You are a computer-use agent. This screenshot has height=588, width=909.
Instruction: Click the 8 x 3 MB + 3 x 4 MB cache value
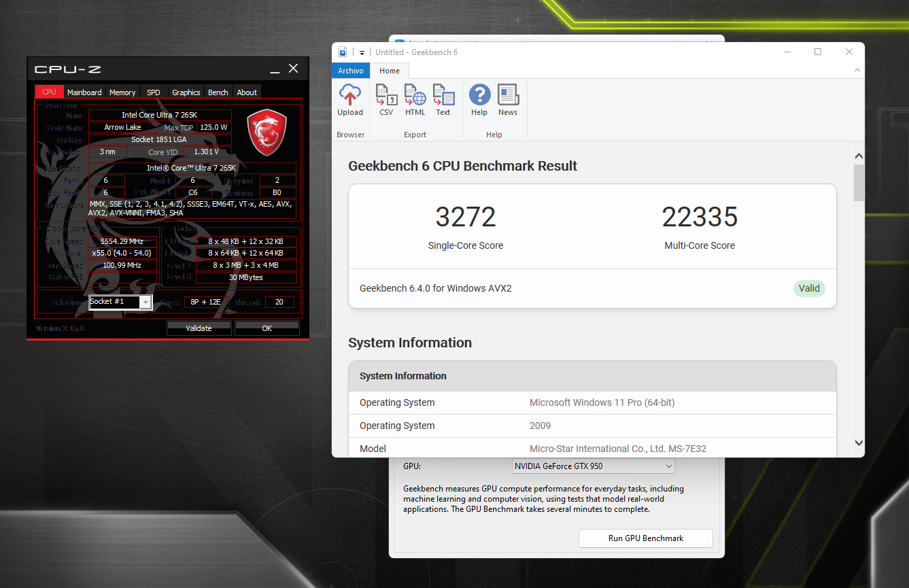(x=246, y=265)
